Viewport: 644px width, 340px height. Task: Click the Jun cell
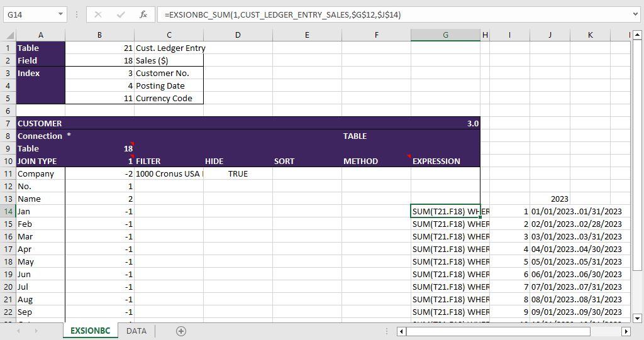click(x=41, y=274)
